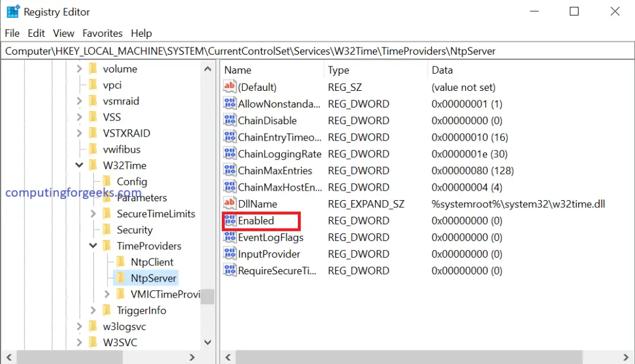Click the ab icon next to DllName

(x=230, y=204)
